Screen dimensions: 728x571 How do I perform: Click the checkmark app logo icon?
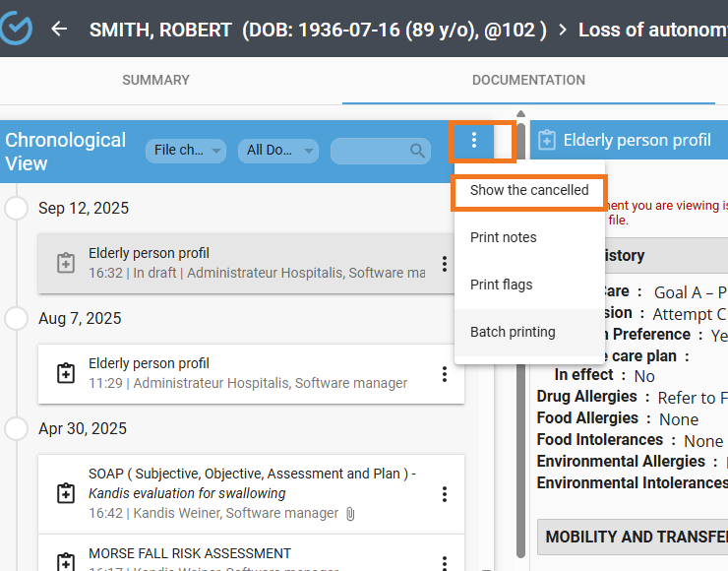17,29
